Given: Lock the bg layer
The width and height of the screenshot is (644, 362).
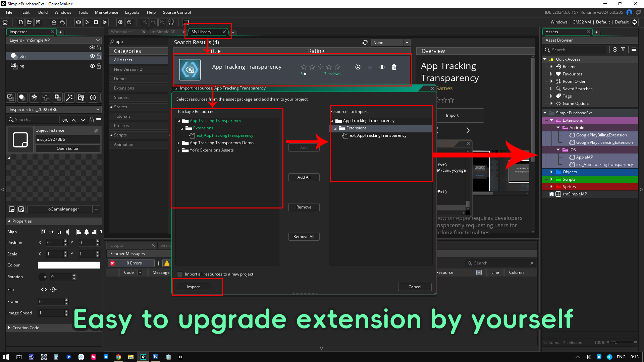Looking at the screenshot, I should [99, 66].
